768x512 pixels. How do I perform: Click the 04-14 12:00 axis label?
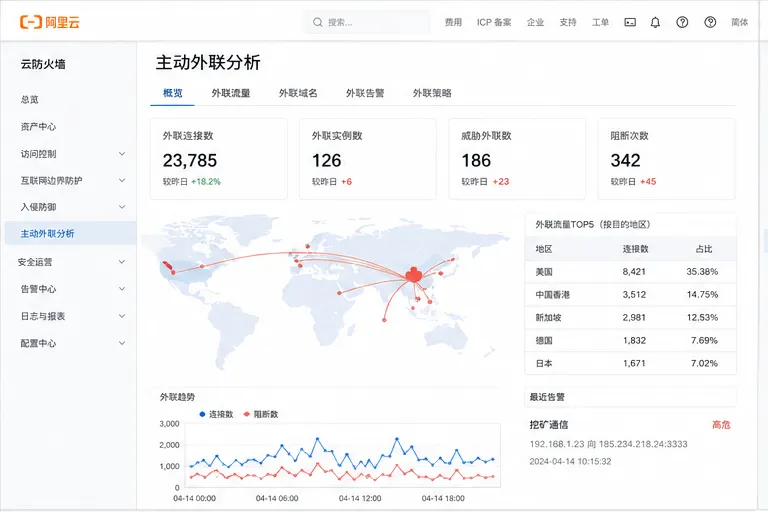(x=360, y=498)
